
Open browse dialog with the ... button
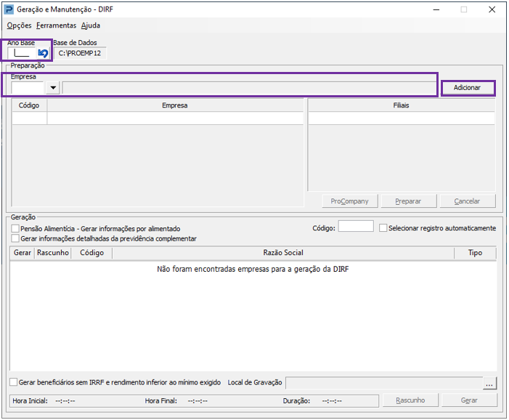point(489,383)
